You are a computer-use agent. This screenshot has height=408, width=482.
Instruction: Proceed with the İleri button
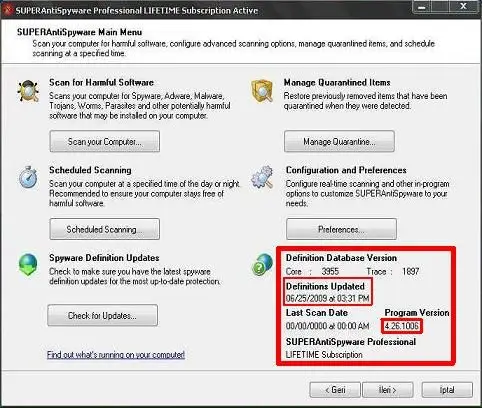pyautogui.click(x=388, y=390)
